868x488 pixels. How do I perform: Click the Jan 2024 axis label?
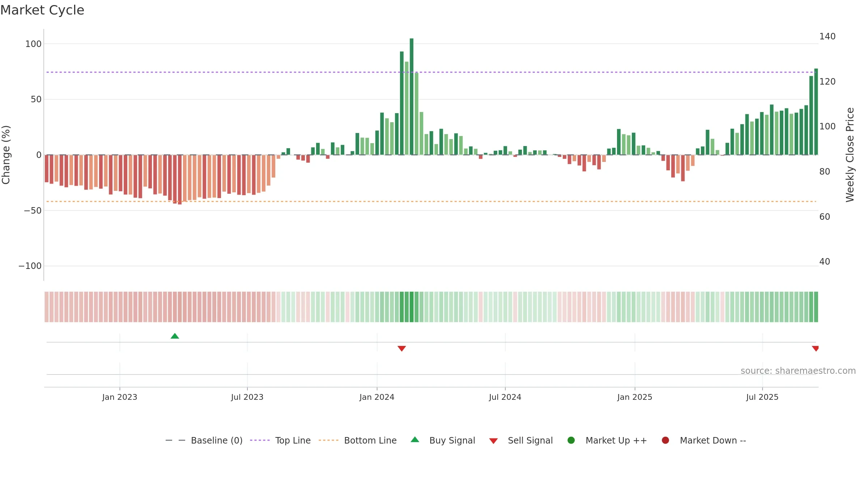click(x=377, y=397)
